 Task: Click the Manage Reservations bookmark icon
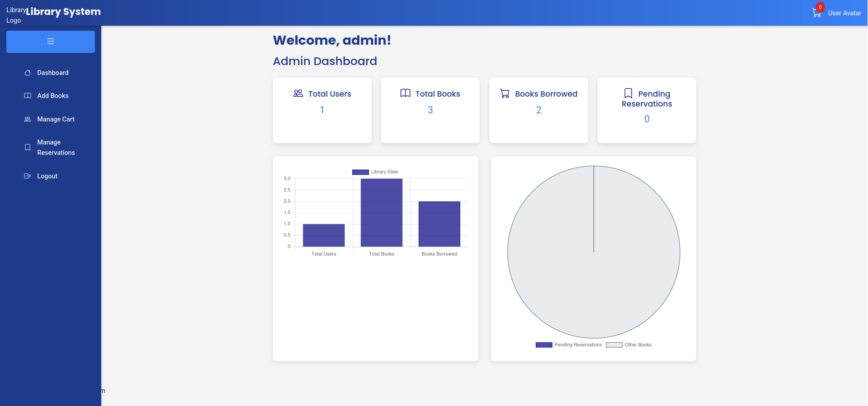28,147
